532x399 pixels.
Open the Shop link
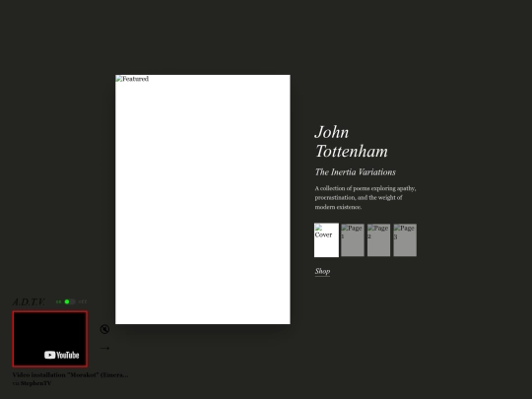(322, 271)
